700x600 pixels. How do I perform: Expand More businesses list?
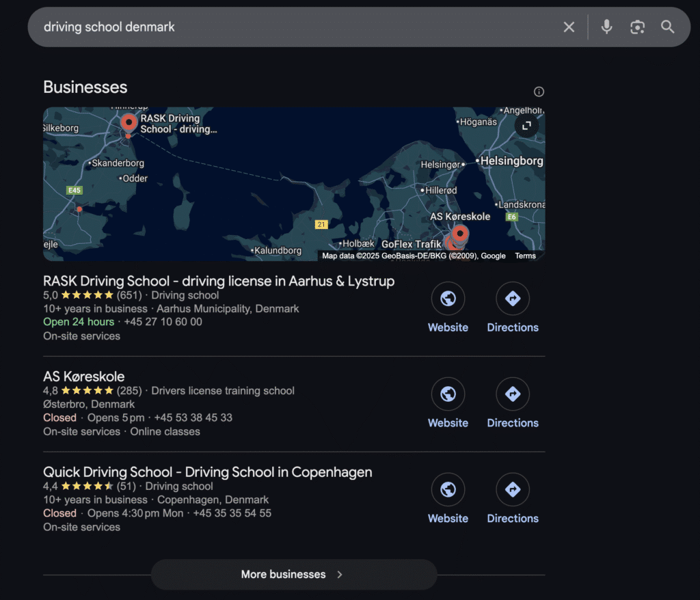pos(293,574)
